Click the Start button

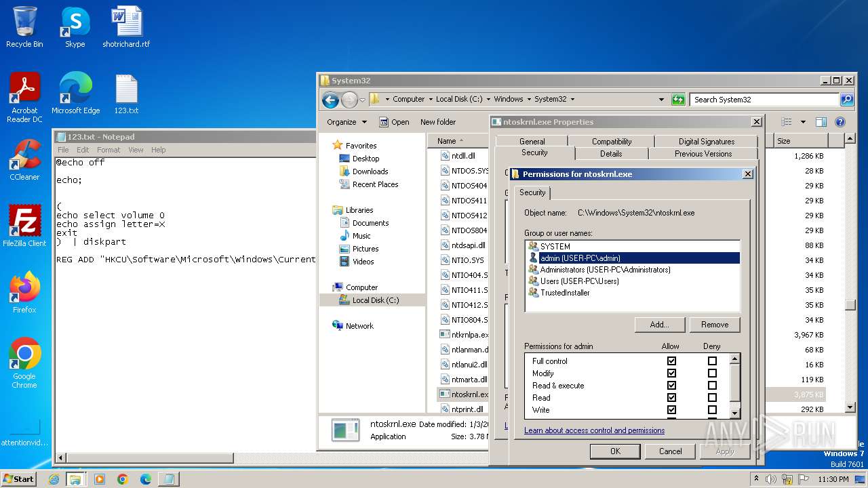[x=19, y=479]
